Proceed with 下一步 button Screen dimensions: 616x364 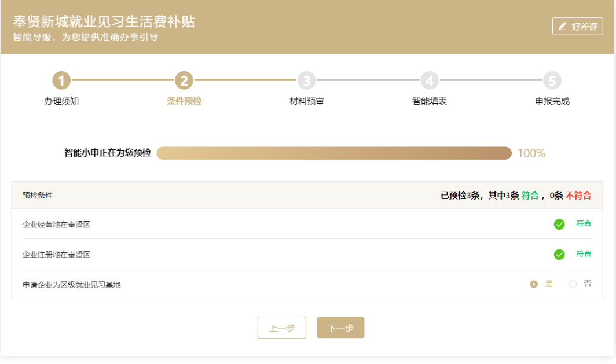(x=340, y=328)
